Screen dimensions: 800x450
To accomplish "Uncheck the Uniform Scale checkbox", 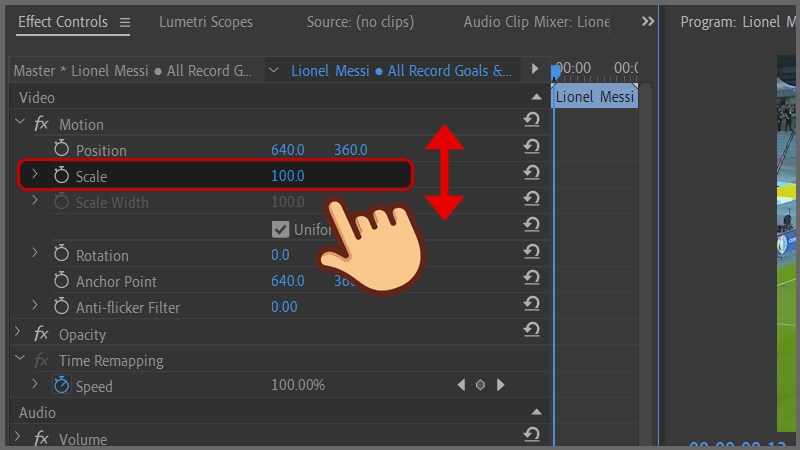I will pos(280,230).
